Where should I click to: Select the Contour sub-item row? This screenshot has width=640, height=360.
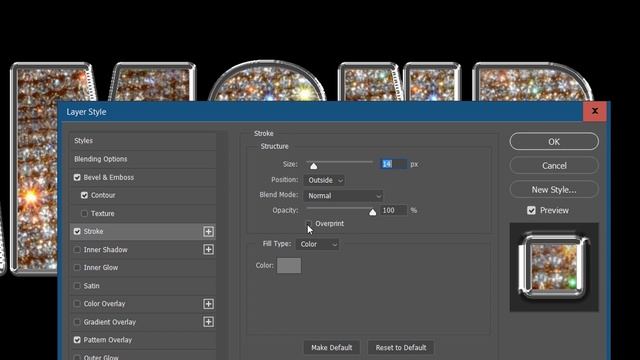coord(143,196)
